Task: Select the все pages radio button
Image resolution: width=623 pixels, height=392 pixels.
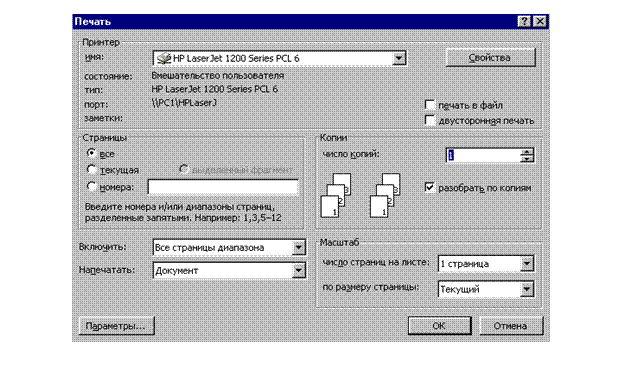Action: coord(91,153)
